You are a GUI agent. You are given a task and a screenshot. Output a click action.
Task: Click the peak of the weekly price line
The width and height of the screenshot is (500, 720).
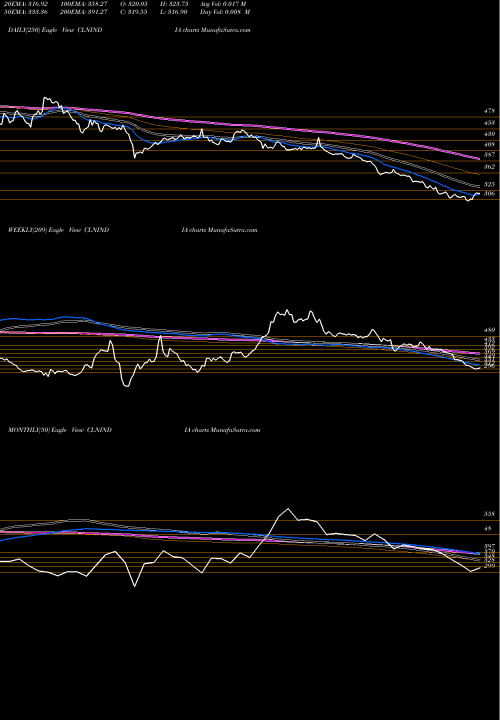coord(287,310)
